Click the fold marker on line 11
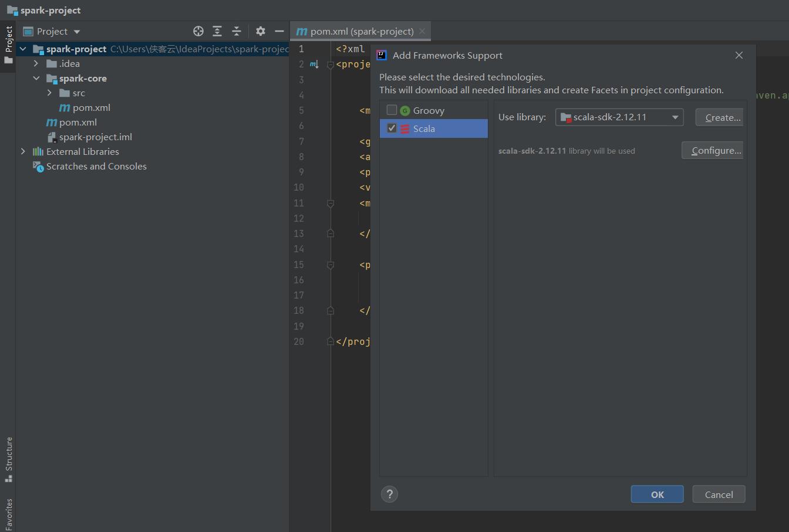This screenshot has width=789, height=532. point(331,204)
